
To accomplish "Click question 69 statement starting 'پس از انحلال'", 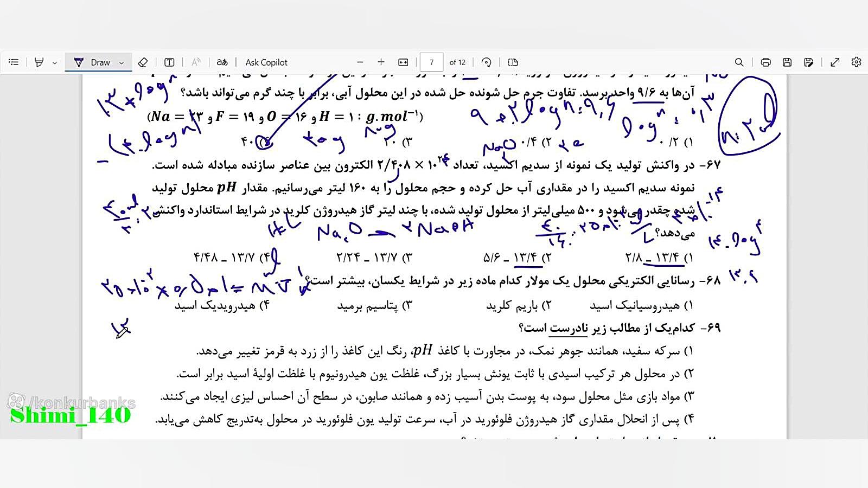I will pyautogui.click(x=425, y=420).
